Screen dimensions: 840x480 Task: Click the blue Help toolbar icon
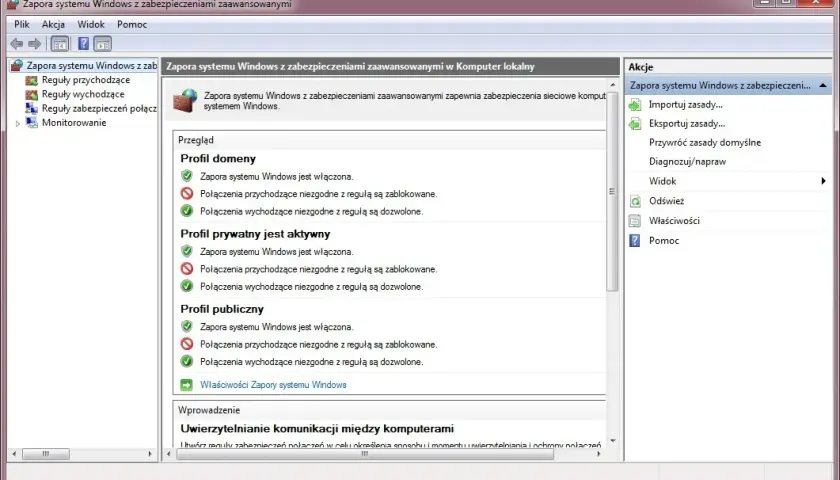coord(84,44)
